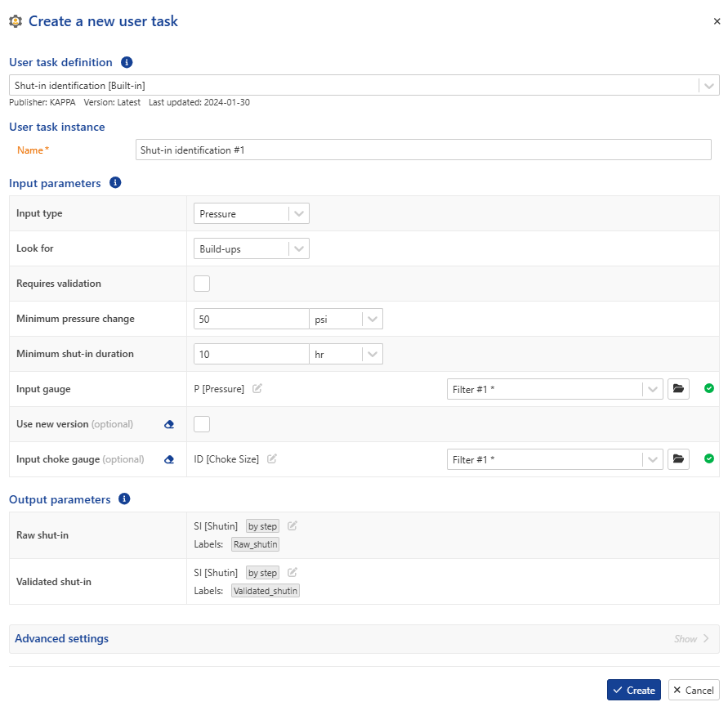Open folder browser for Input choke gauge filter
The image size is (728, 711).
coord(678,458)
